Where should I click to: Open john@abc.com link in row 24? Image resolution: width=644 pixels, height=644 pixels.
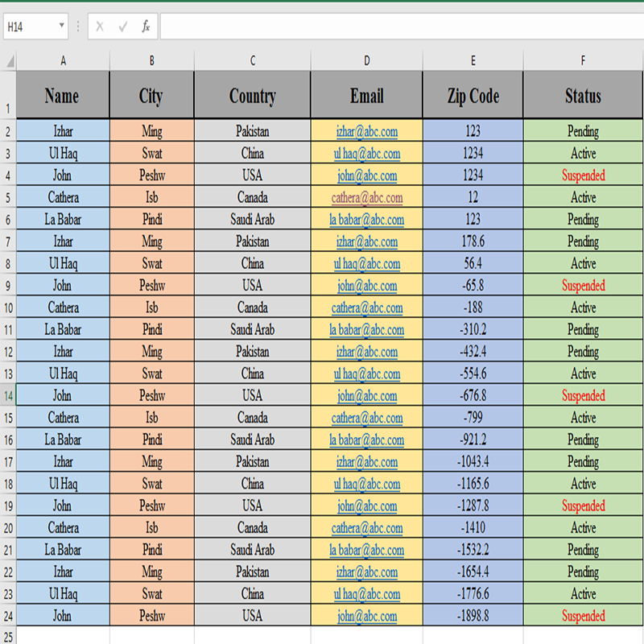coord(367,617)
